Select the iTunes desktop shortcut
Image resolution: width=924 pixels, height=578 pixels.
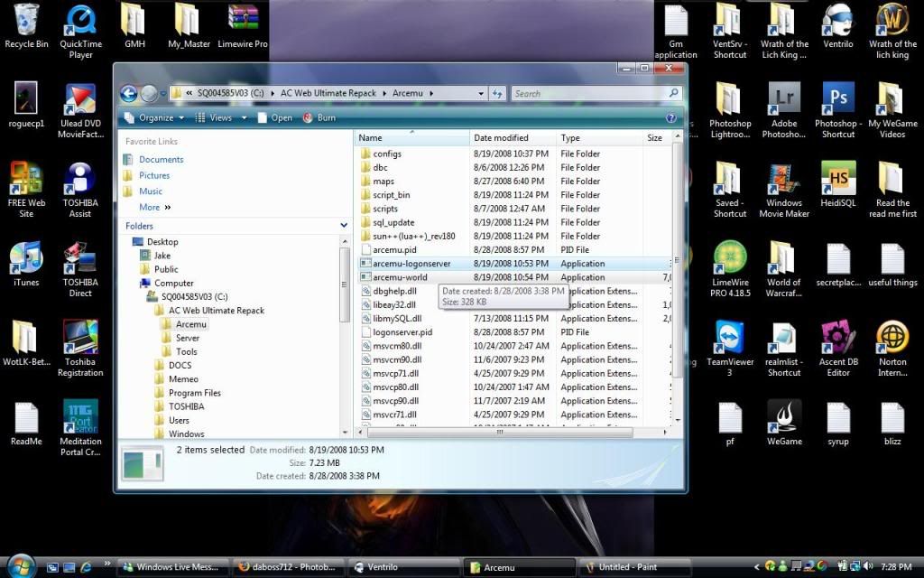[x=26, y=265]
